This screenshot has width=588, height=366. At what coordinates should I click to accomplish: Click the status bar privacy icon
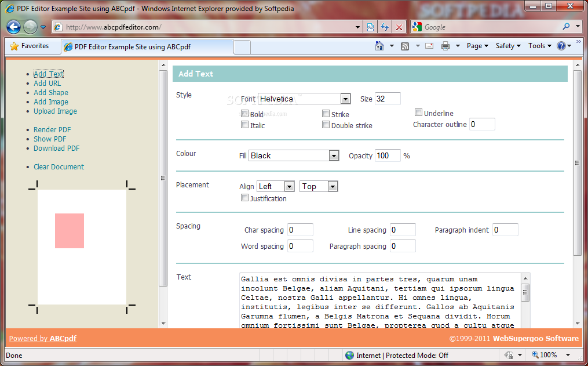point(509,355)
